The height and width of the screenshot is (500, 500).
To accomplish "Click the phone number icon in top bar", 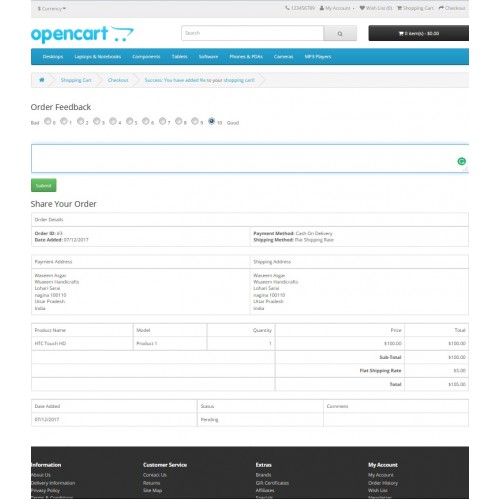I will [287, 8].
